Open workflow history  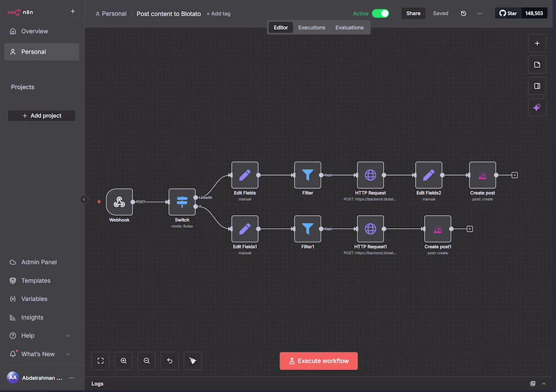tap(463, 14)
